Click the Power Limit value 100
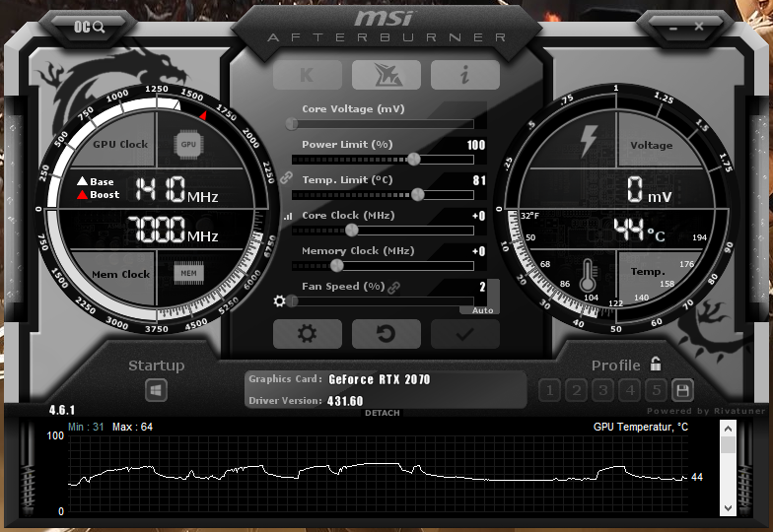Screen dimensions: 773x532 pyautogui.click(x=475, y=145)
